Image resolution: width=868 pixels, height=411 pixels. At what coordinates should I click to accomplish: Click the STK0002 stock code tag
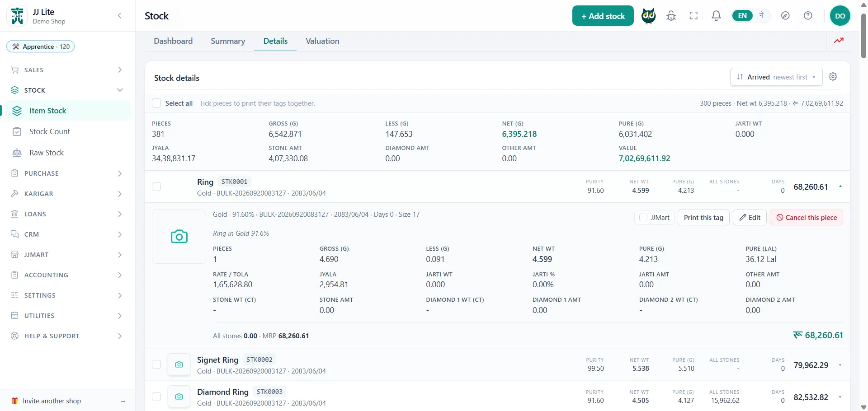259,360
